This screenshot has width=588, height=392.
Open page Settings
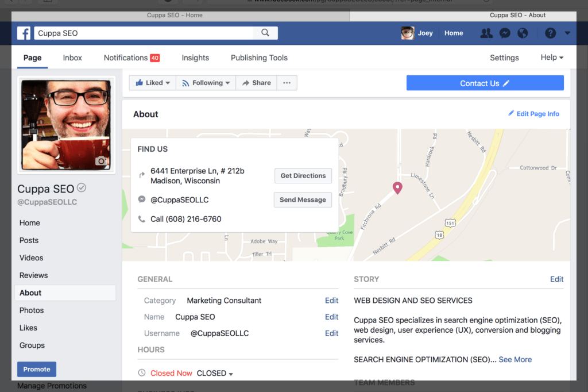[504, 58]
